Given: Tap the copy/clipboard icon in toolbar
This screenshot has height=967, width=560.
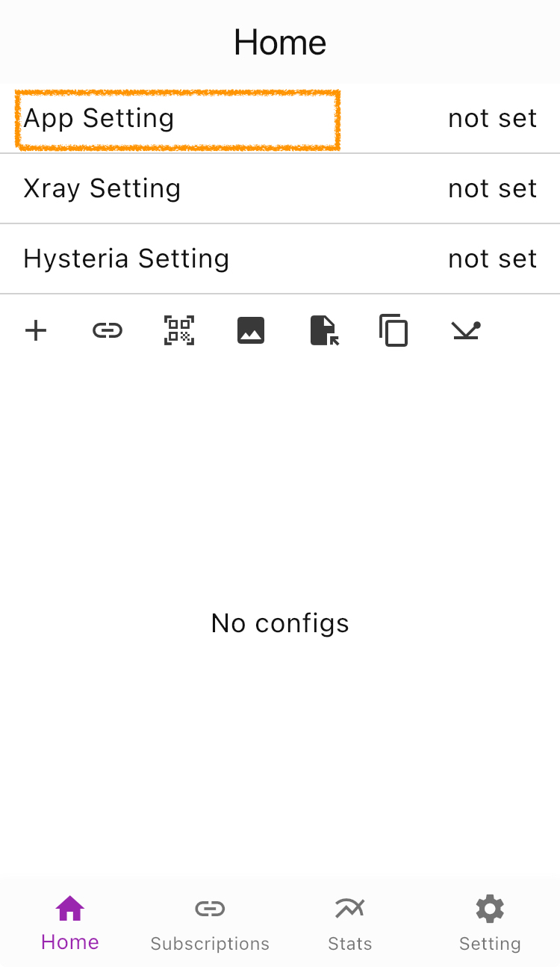Looking at the screenshot, I should click(393, 330).
